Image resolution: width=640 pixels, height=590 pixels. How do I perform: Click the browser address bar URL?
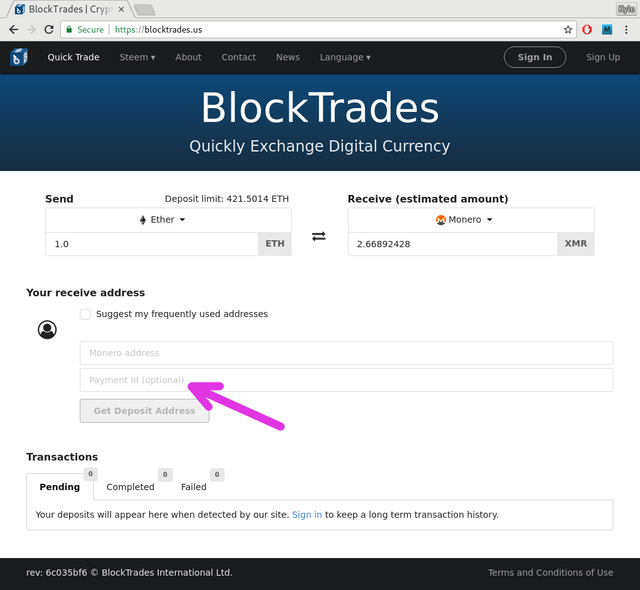158,29
